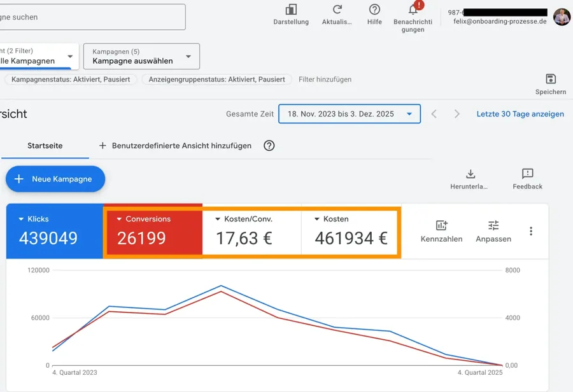Click the 4. Quartal 2025 axis label

480,372
